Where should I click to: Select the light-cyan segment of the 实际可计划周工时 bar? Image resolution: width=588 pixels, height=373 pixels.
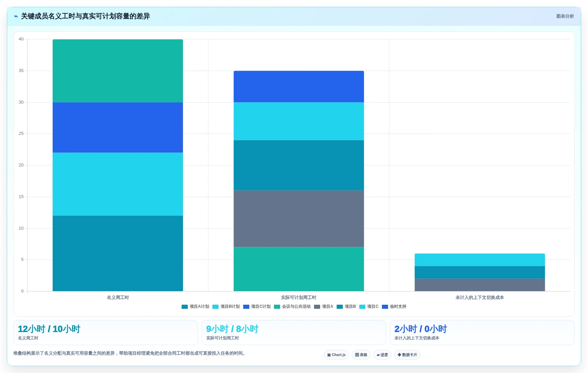(x=299, y=121)
